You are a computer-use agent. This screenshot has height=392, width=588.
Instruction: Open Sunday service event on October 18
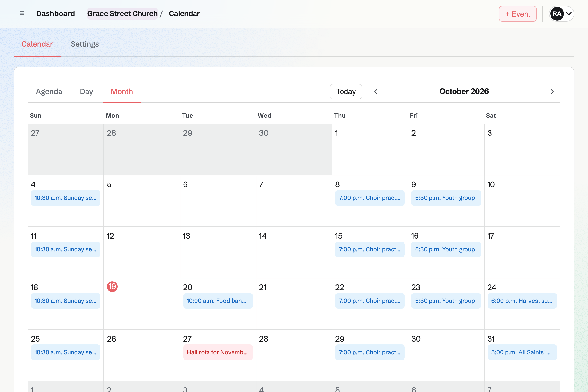click(65, 301)
